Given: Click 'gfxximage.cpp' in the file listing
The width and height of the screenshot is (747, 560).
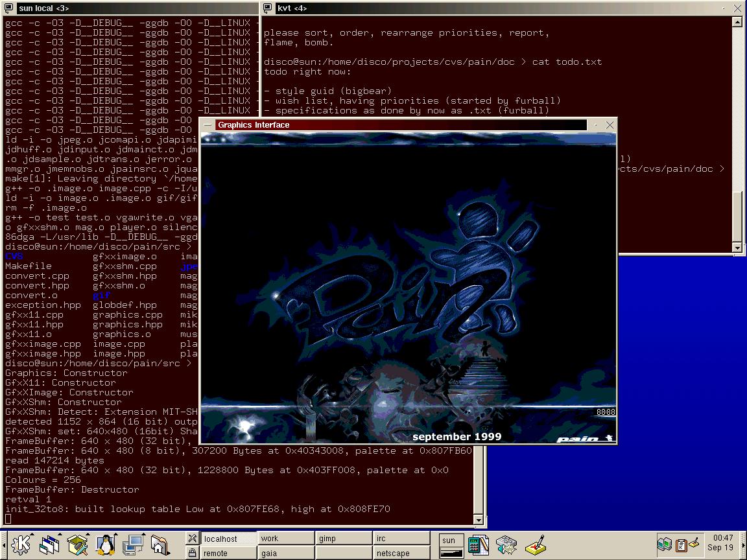Looking at the screenshot, I should (43, 344).
